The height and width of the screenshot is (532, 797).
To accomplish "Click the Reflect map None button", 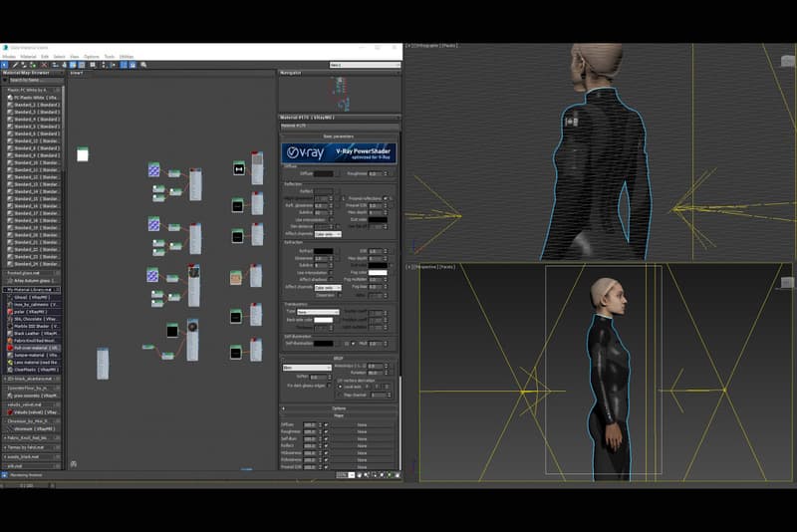I will pos(362,445).
